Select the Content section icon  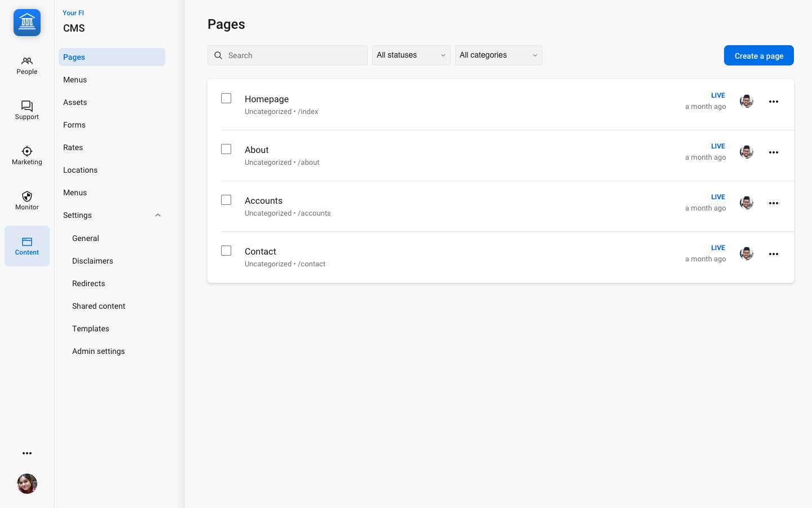pos(27,246)
